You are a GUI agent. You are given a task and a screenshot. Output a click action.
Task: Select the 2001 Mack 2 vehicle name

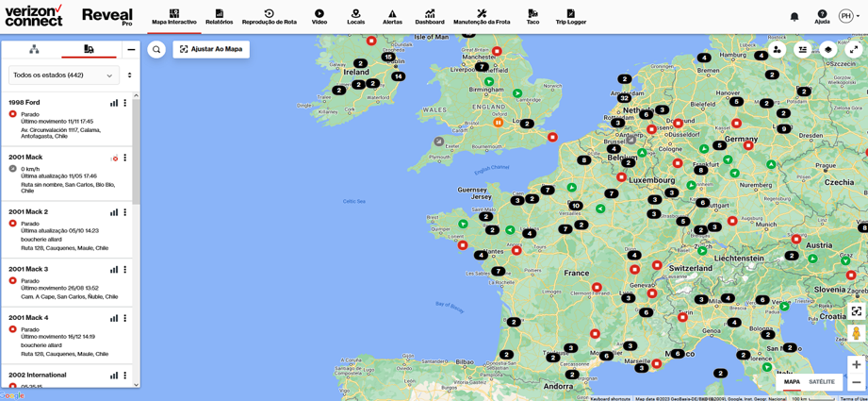click(x=28, y=212)
